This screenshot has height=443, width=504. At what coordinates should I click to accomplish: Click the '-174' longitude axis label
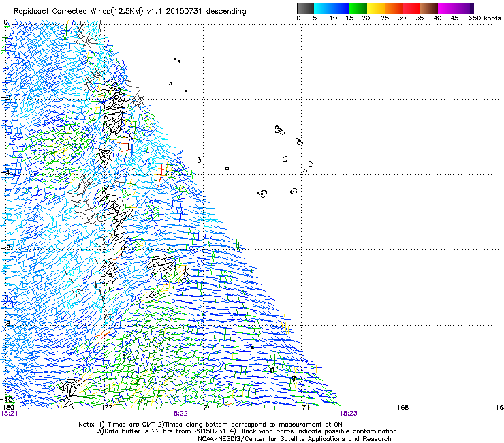[204, 408]
